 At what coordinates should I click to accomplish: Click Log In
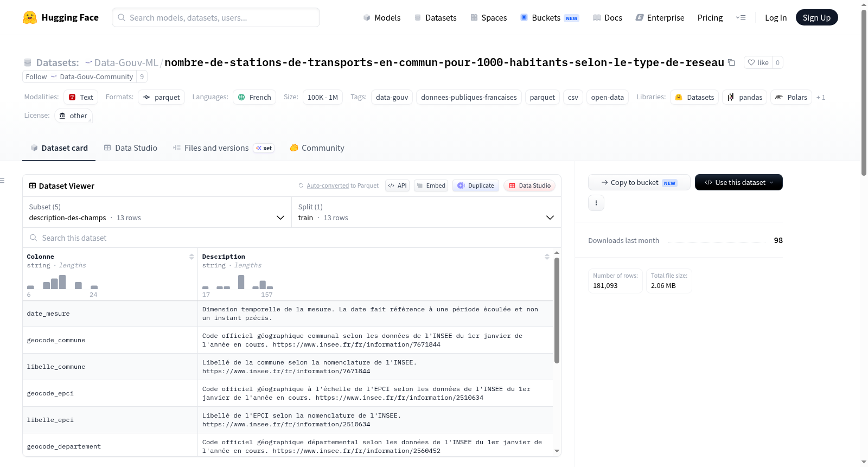click(776, 17)
